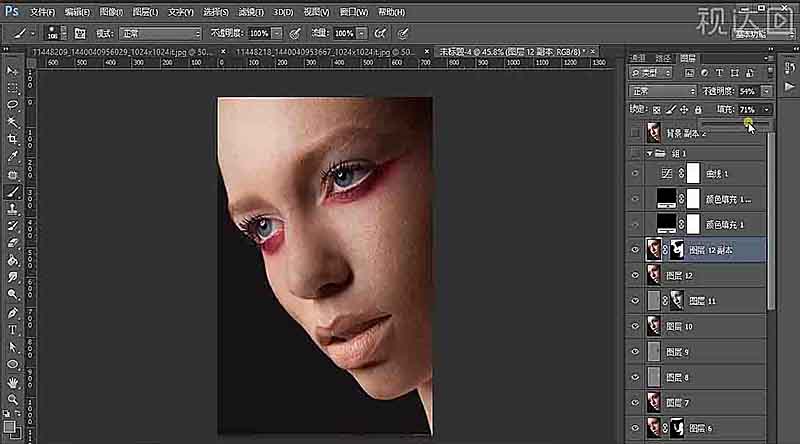800x444 pixels.
Task: Select the Spot Healing Brush tool
Action: coord(12,175)
